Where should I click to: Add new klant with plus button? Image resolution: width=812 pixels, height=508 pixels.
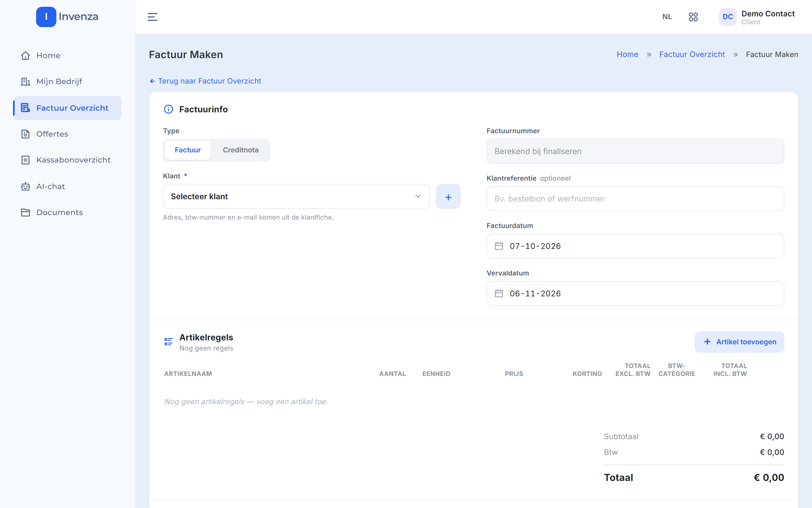448,196
